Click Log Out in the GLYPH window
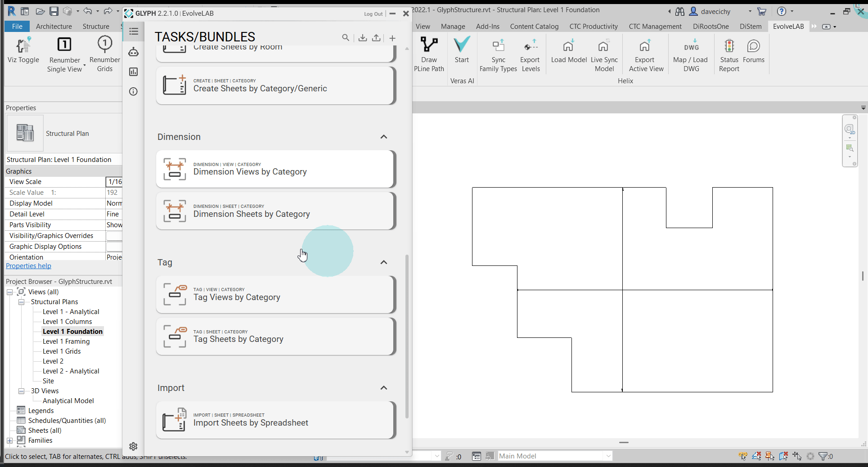Image resolution: width=868 pixels, height=467 pixels. click(373, 13)
